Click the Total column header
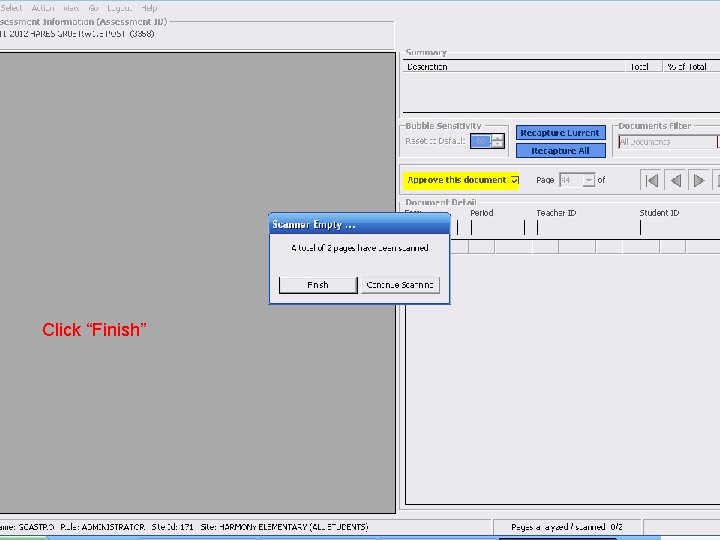Screen dimensions: 720x540 pos(644,67)
